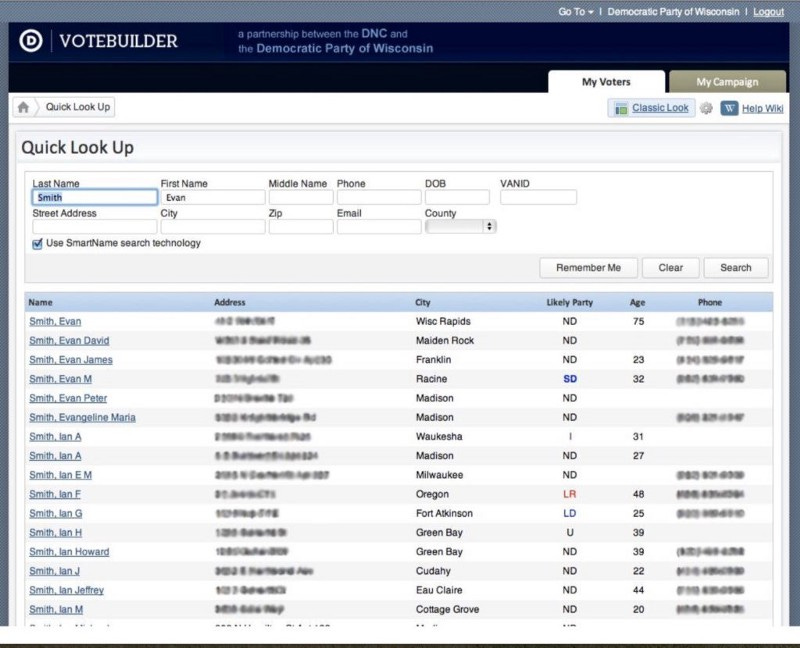Click the home icon in breadcrumb
Screen dimensions: 800x648
coord(23,107)
